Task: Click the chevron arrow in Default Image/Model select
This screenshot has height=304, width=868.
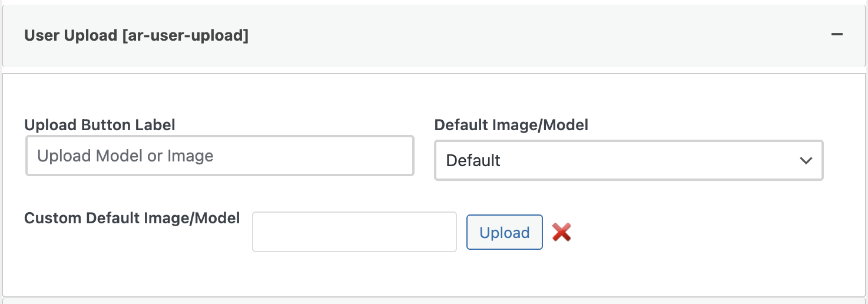Action: [806, 160]
